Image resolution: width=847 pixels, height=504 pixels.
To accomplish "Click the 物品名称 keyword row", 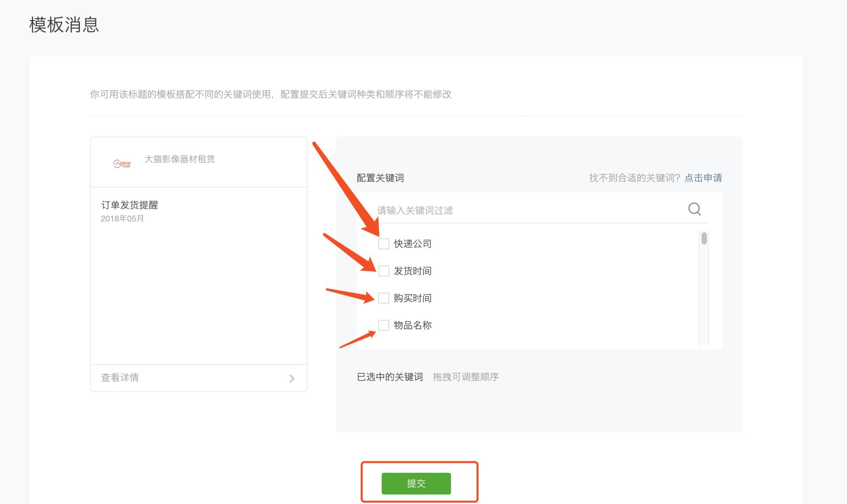I will [412, 325].
